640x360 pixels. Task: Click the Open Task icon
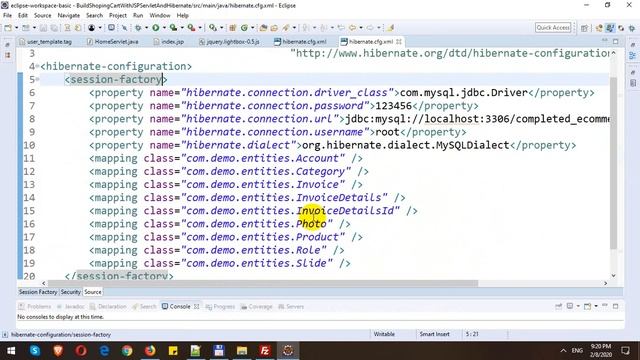coord(274,28)
